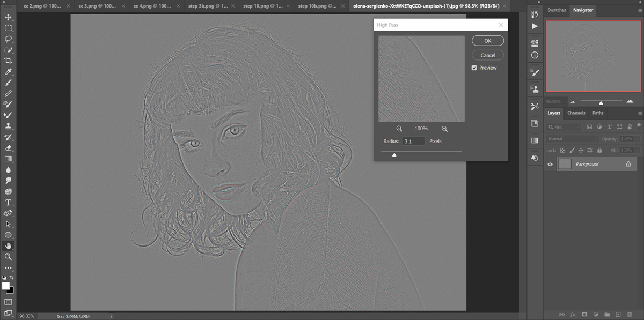644x320 pixels.
Task: Select the Type tool
Action: [8, 202]
